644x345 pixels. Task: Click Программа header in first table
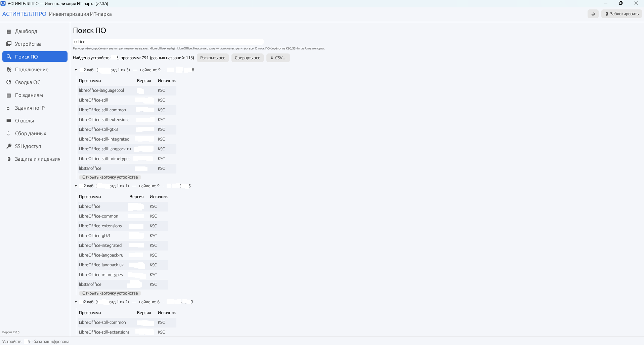click(90, 81)
